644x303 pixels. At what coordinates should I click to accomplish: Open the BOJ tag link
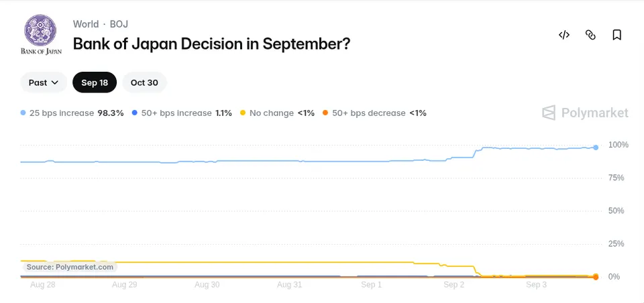pos(119,24)
